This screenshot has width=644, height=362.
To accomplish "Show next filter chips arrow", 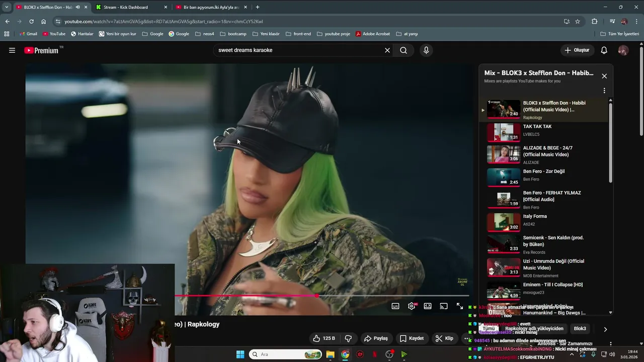I will pyautogui.click(x=605, y=329).
